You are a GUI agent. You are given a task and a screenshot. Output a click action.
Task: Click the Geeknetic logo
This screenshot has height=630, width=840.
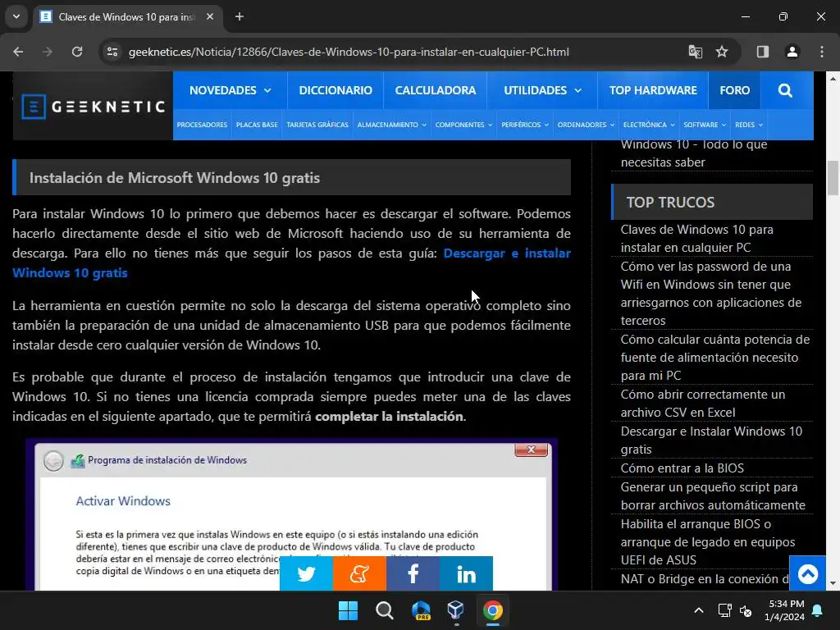tap(94, 107)
